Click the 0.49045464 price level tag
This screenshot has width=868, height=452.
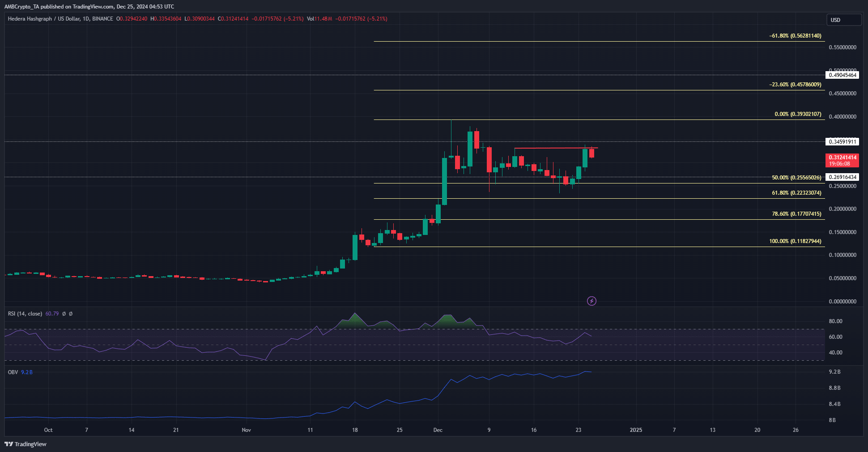(842, 75)
